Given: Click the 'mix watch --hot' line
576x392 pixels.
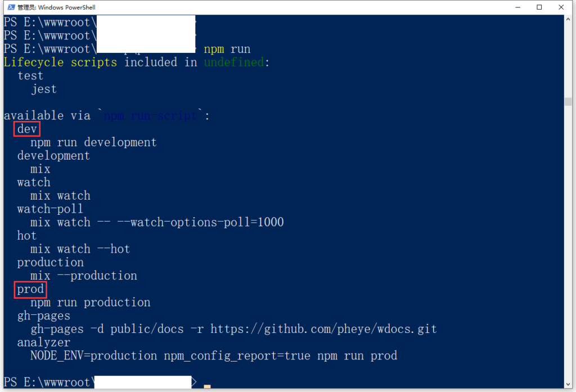Looking at the screenshot, I should (80, 249).
